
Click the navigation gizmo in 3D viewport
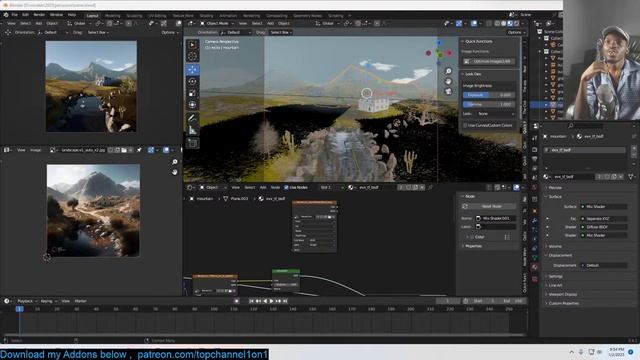point(439,53)
